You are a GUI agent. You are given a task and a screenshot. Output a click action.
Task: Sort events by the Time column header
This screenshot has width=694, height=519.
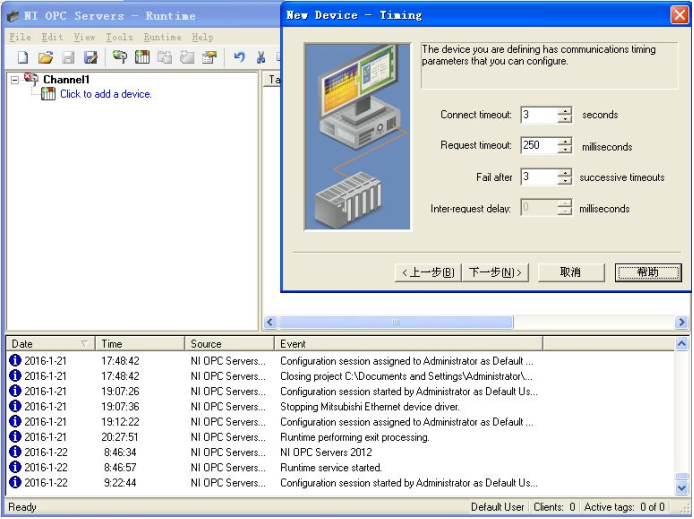coord(140,344)
